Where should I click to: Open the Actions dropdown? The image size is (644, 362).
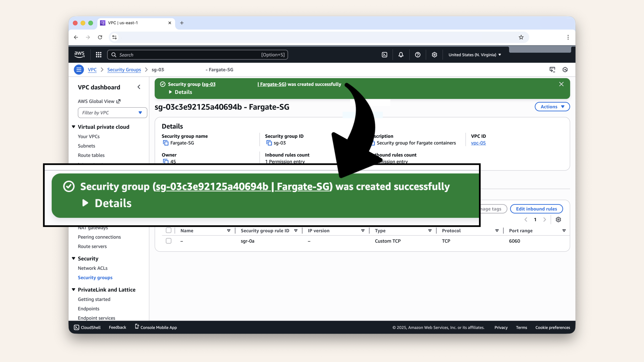point(552,107)
